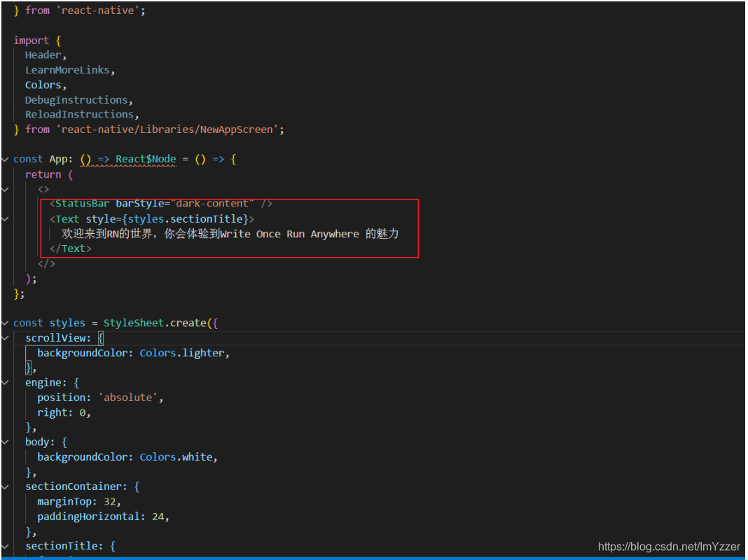Click the engine: property key
The width and height of the screenshot is (748, 560).
46,383
